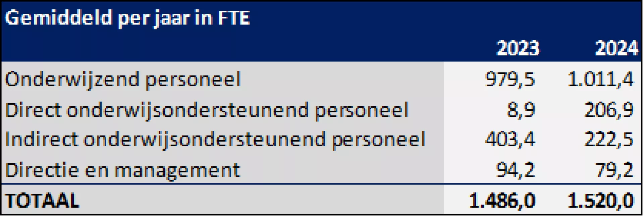Click the 222,5 value cell
The image size is (644, 217).
tap(609, 140)
